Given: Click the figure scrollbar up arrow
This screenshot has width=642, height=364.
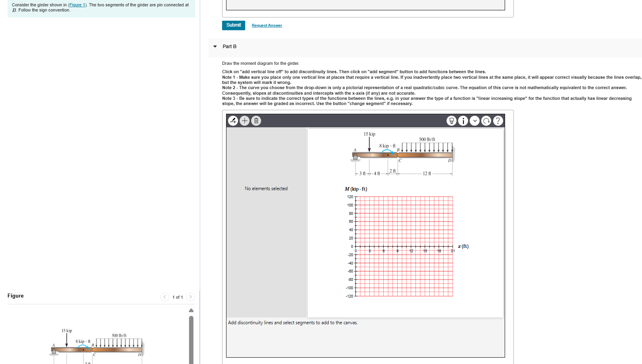Looking at the screenshot, I should coord(191,310).
